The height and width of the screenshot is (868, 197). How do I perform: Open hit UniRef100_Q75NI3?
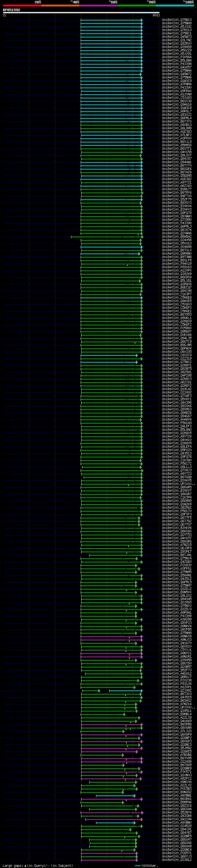click(x=177, y=20)
